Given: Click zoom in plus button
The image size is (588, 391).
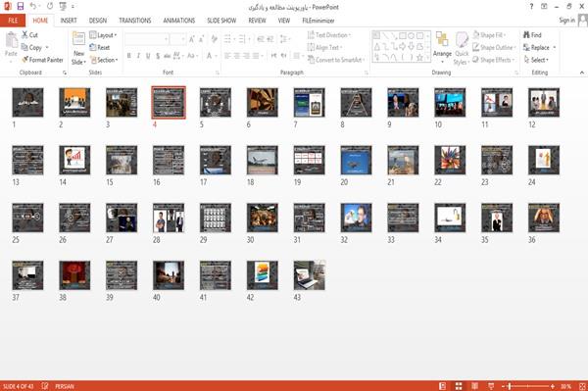Looking at the screenshot, I should coord(553,386).
